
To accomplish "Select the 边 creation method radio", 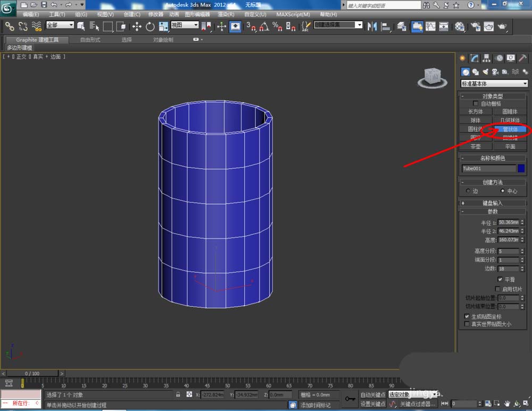I will [x=468, y=191].
